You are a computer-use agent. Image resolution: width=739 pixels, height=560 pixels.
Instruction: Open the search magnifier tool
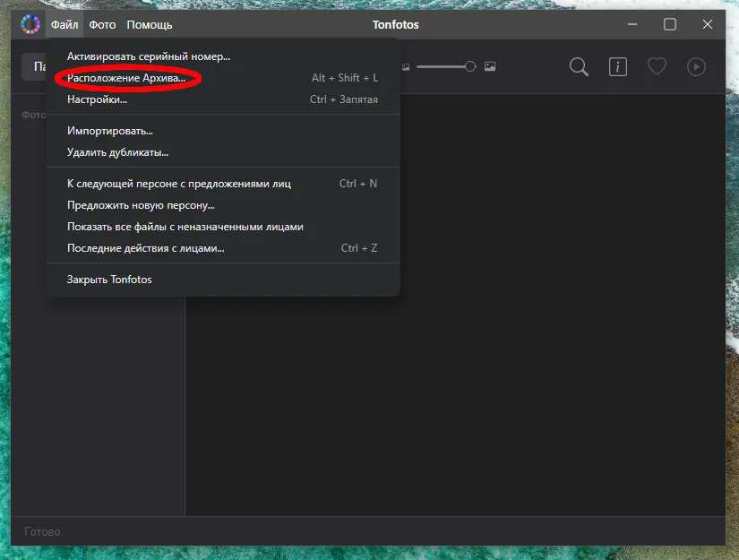click(x=580, y=66)
